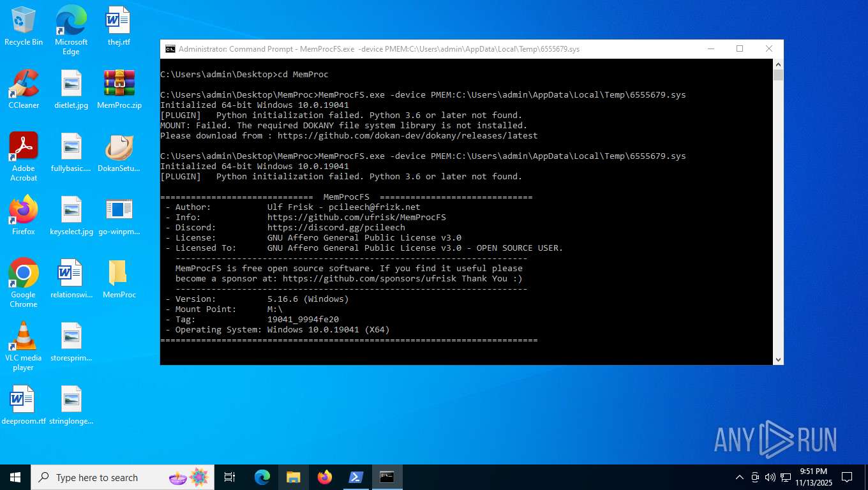This screenshot has height=490, width=868.
Task: Switch to Command Prompt taskbar button
Action: (x=387, y=477)
